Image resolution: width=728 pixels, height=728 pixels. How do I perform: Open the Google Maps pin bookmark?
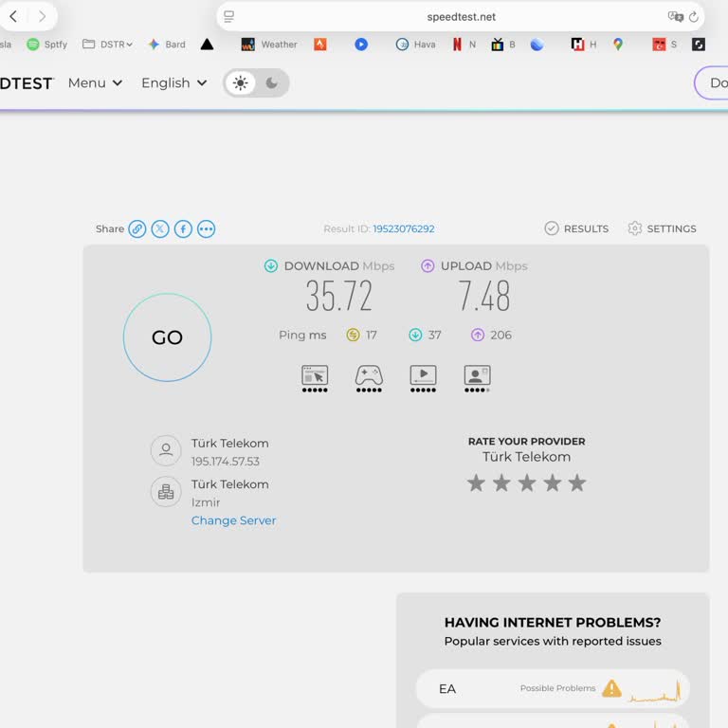tap(618, 45)
